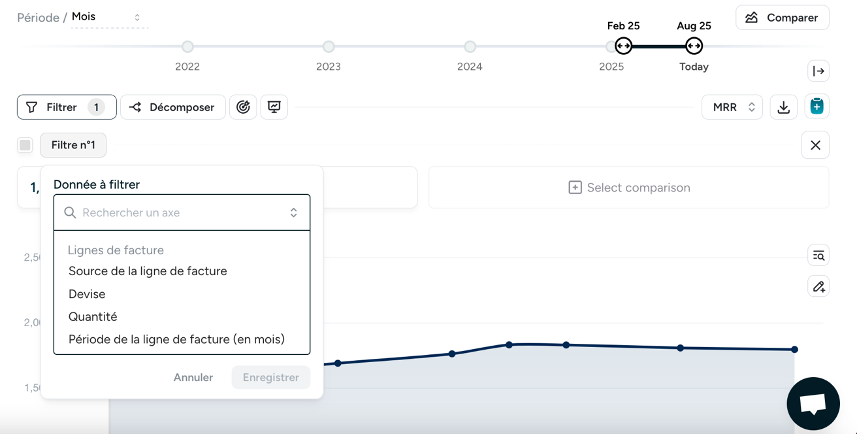
Task: Toggle the checkbox beside Filtre n°1
Action: [x=25, y=146]
